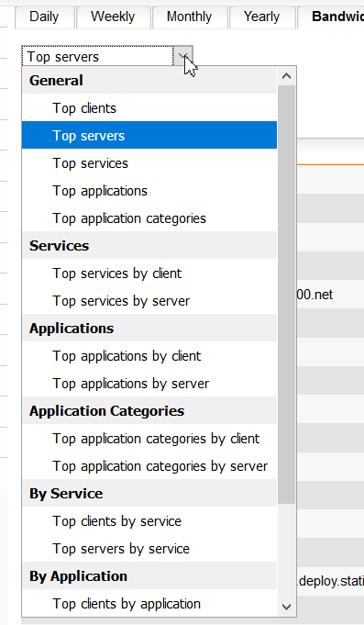Select Top clients from the list
Screen dimensions: 364x625
(x=149, y=108)
